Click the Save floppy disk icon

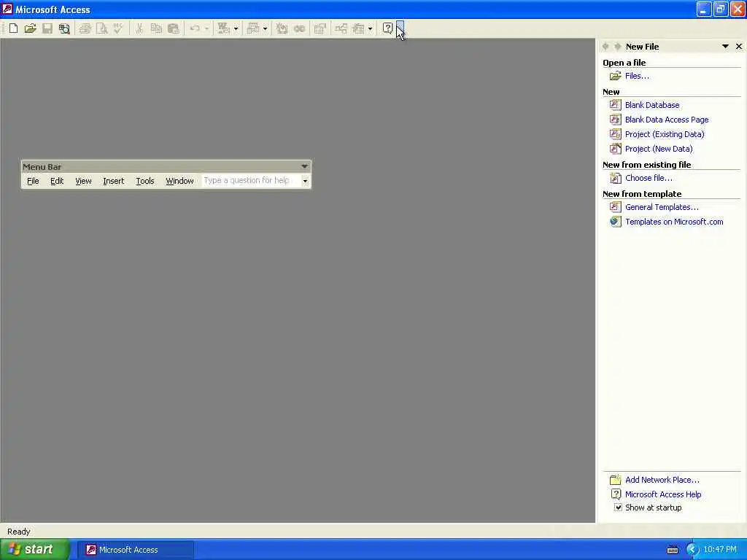[x=47, y=28]
